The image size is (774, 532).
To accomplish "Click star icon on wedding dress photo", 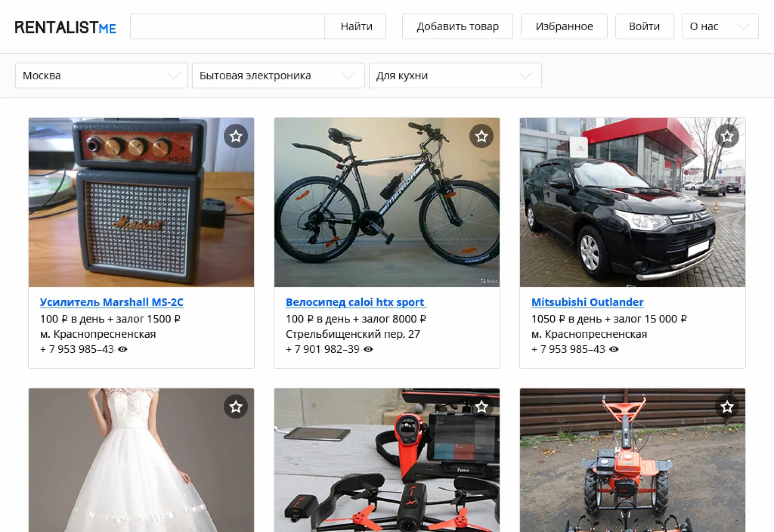I will pos(236,407).
